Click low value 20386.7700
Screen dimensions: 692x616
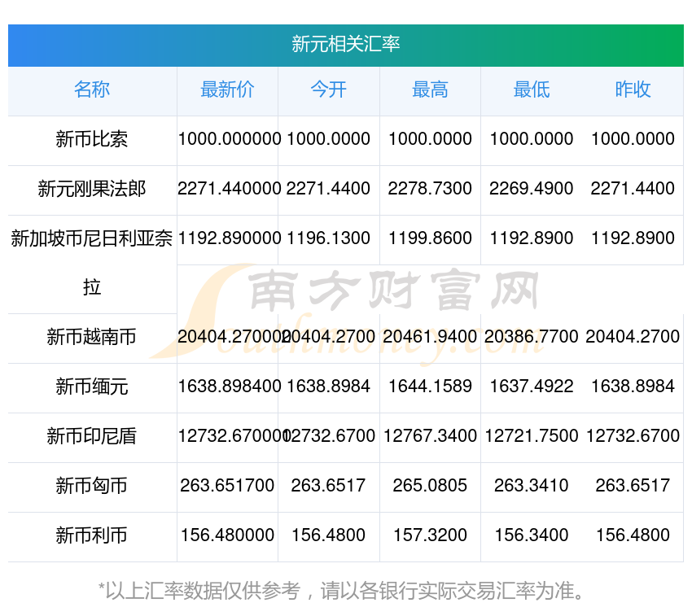pos(532,337)
